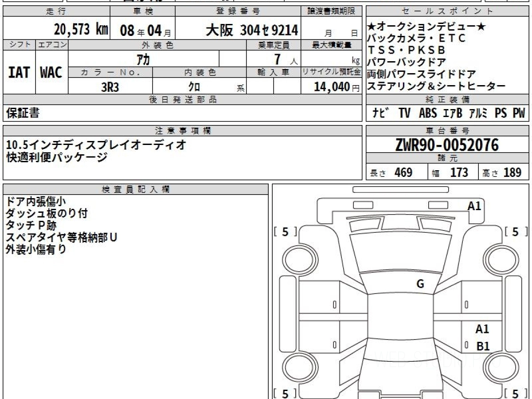Click the 両側パワースライドドア line
The image size is (532, 399).
[x=422, y=74]
